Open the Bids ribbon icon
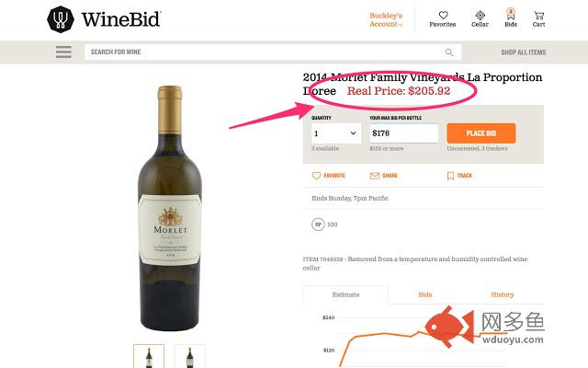588x368 pixels. point(511,14)
